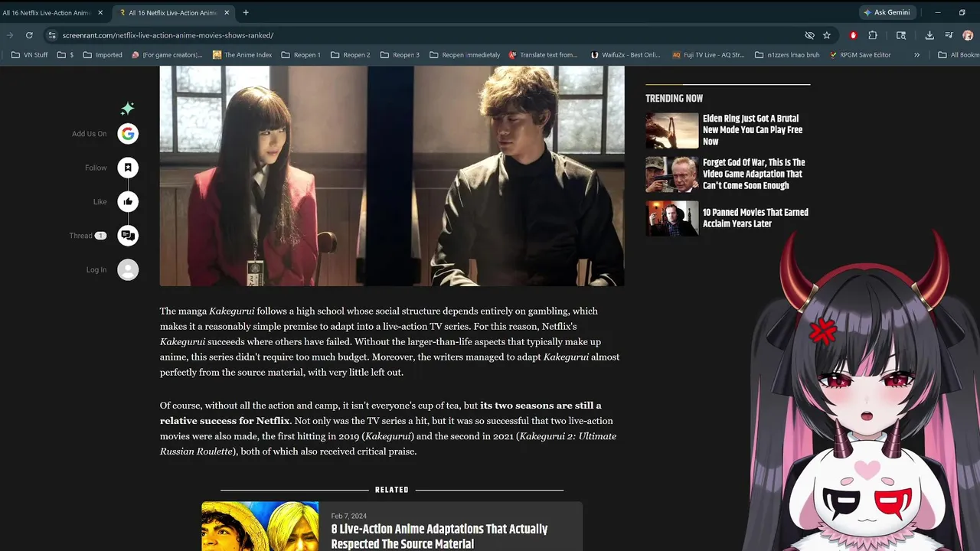The image size is (980, 551).
Task: Click the Follow bookmark icon
Action: click(x=128, y=168)
